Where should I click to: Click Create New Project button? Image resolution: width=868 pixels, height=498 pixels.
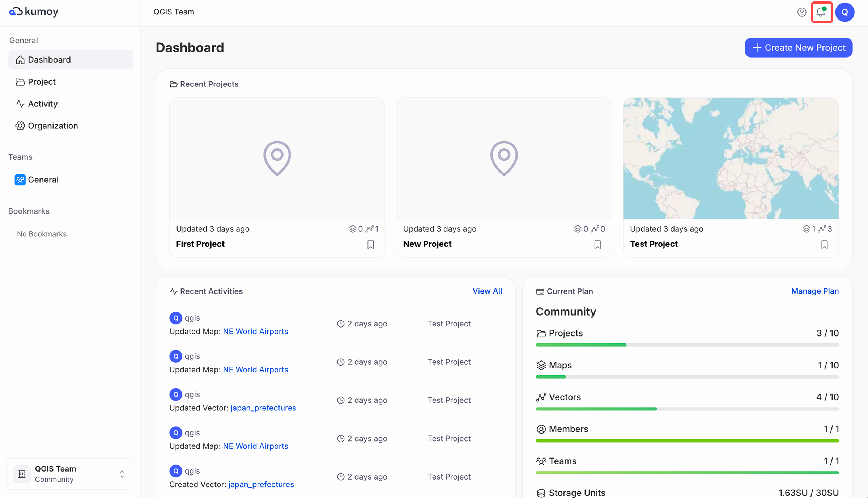798,47
